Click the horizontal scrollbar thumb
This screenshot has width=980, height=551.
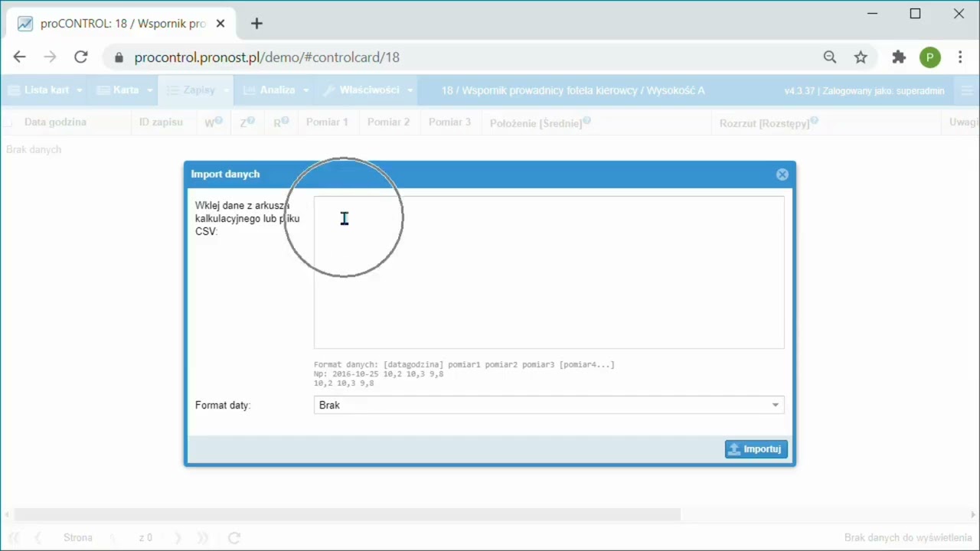tap(347, 514)
